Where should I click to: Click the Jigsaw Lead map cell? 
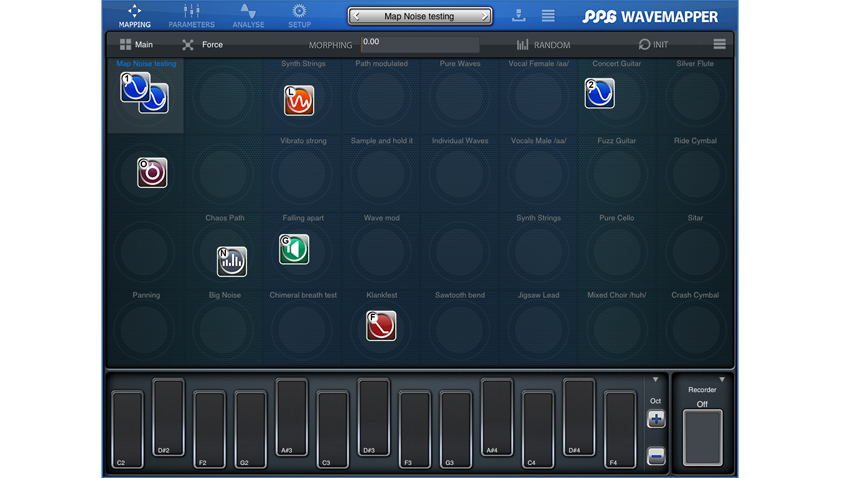pos(538,327)
